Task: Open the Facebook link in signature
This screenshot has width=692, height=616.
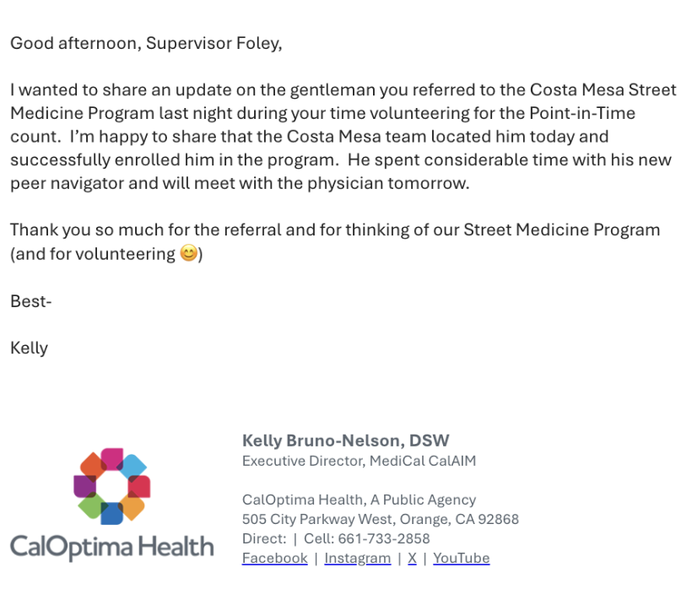Action: pos(274,558)
